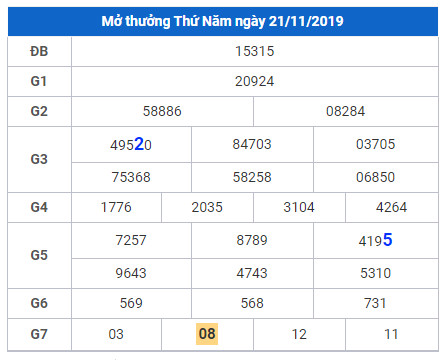Select the ĐB row label
Image resolution: width=446 pixels, height=360 pixels.
pos(39,51)
